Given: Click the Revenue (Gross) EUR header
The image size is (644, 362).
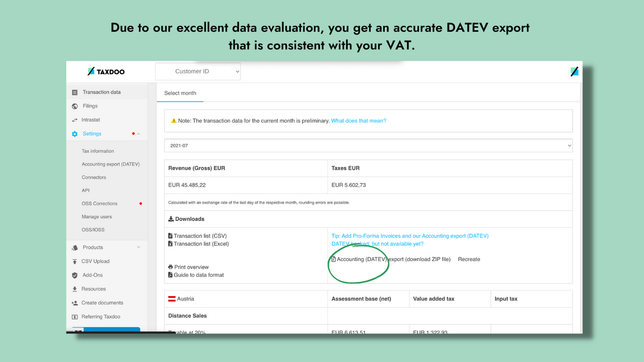Looking at the screenshot, I should (x=197, y=168).
